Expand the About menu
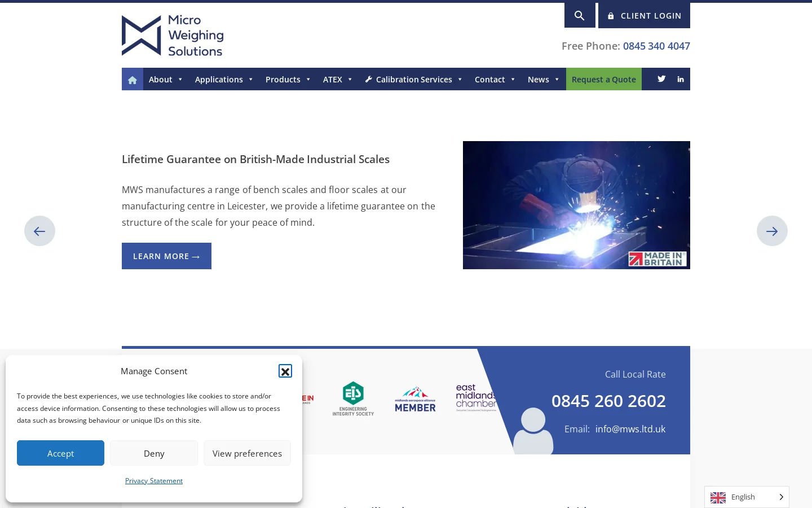 (x=166, y=80)
